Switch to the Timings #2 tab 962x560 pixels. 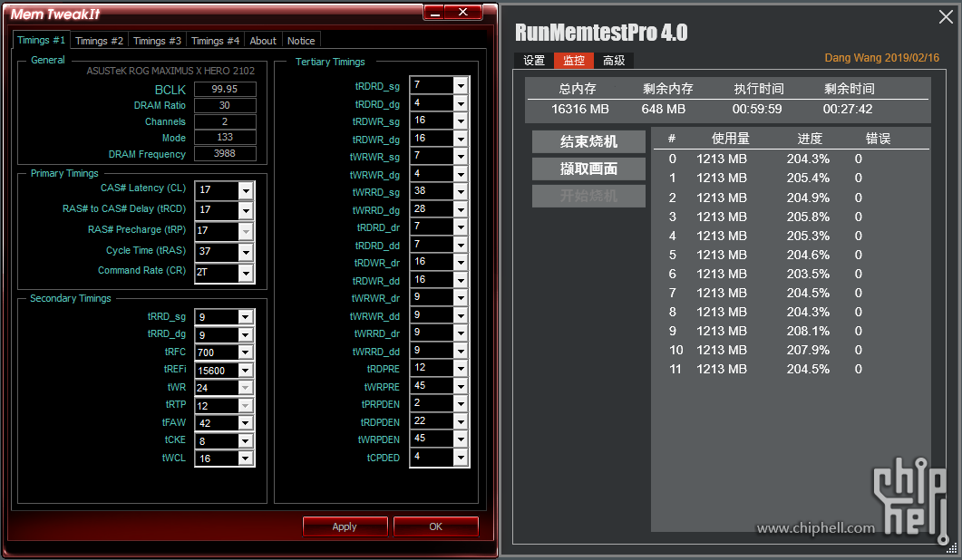(x=99, y=41)
